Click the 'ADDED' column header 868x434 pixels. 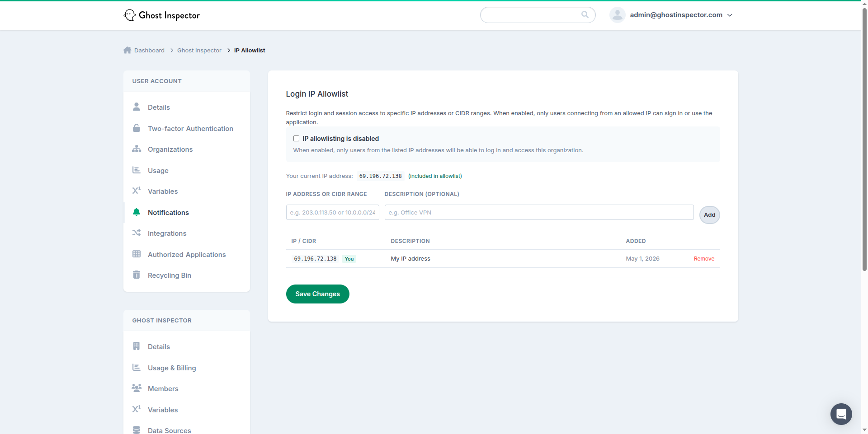[636, 241]
